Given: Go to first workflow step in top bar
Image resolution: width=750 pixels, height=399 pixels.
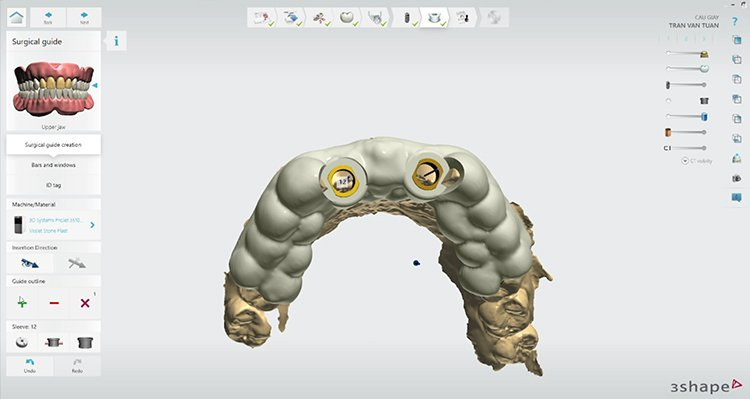Looking at the screenshot, I should pyautogui.click(x=263, y=18).
